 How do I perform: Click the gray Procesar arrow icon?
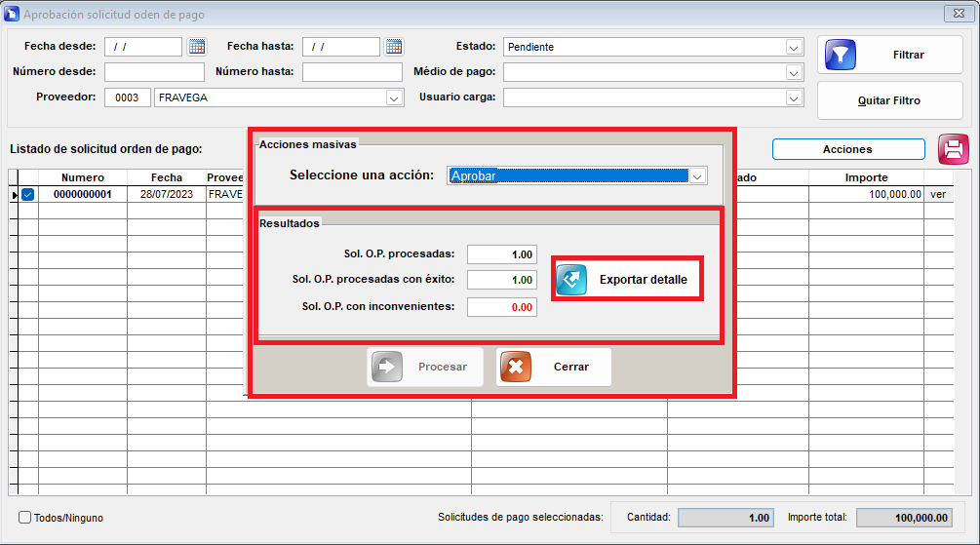(x=387, y=367)
